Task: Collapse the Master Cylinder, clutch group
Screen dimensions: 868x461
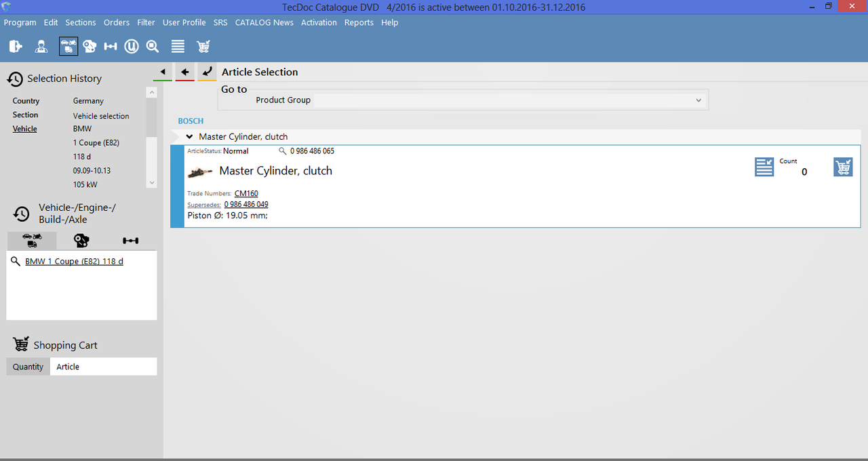Action: pyautogui.click(x=190, y=137)
